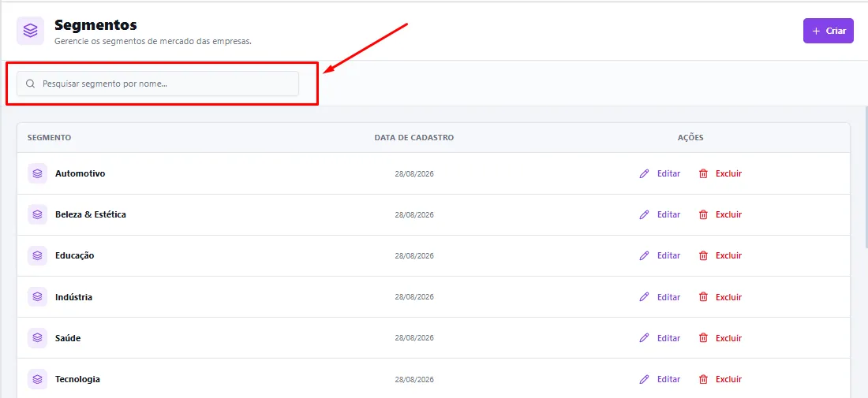This screenshot has height=398, width=868.
Task: Click the Indústria segment name
Action: point(73,297)
